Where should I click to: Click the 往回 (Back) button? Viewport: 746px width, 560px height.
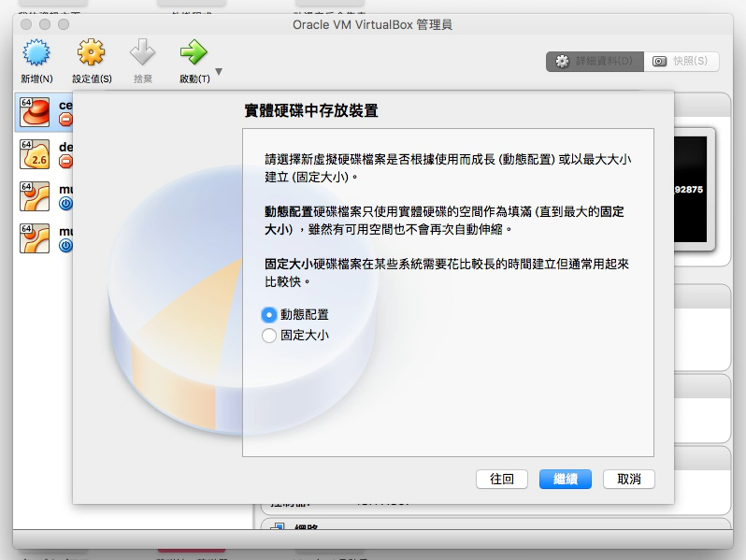pos(502,479)
